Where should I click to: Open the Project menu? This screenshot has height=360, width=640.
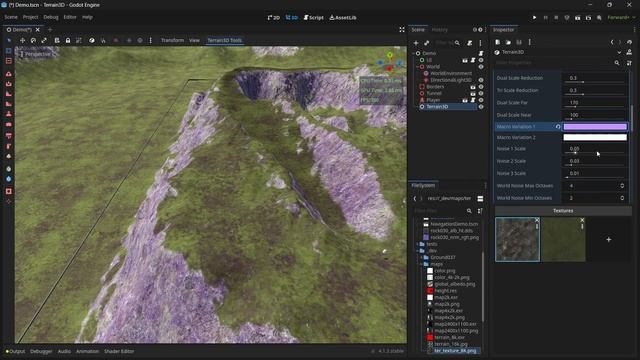click(x=30, y=17)
